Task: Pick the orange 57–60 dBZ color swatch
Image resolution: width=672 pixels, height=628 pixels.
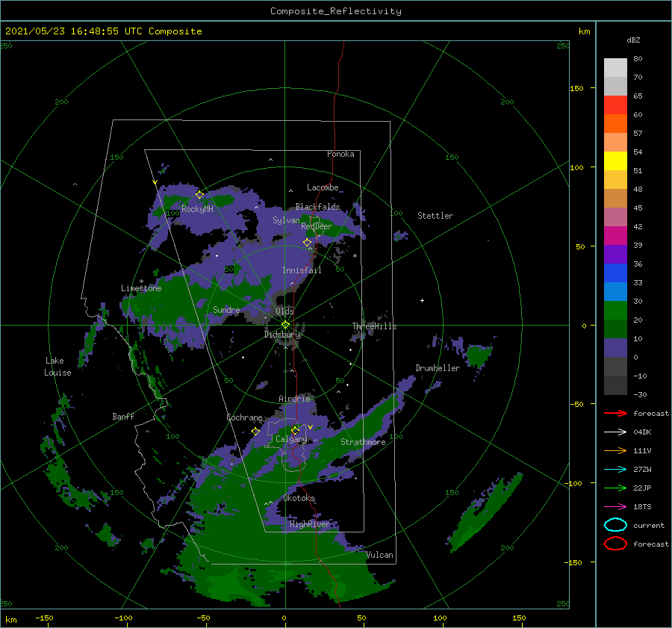Action: point(615,124)
